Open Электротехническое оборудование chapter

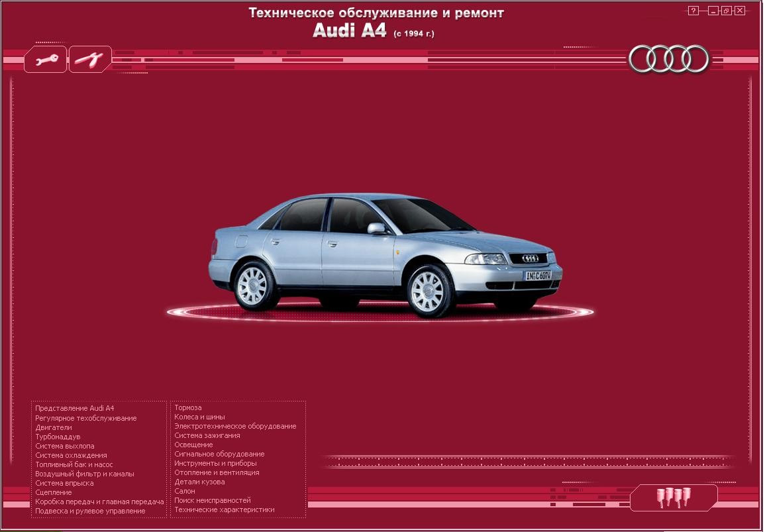[235, 426]
